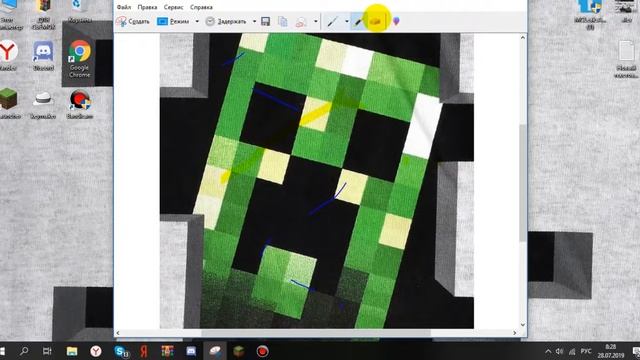640x360 pixels.
Task: Select the Yandex browser desktop shortcut
Action: point(8,56)
